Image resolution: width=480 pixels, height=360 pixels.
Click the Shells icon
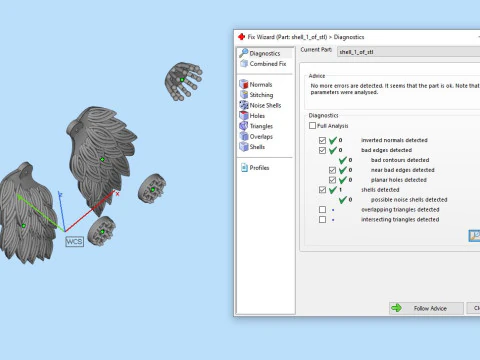244,146
